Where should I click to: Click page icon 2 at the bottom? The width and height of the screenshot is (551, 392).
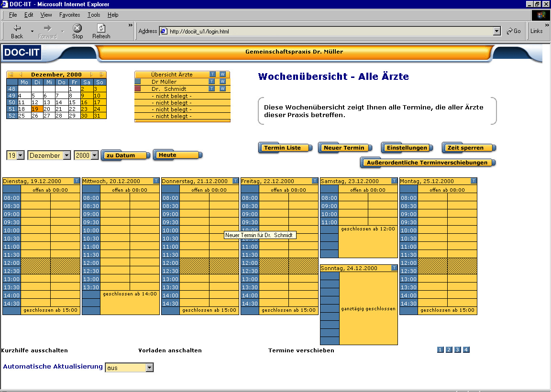[449, 349]
